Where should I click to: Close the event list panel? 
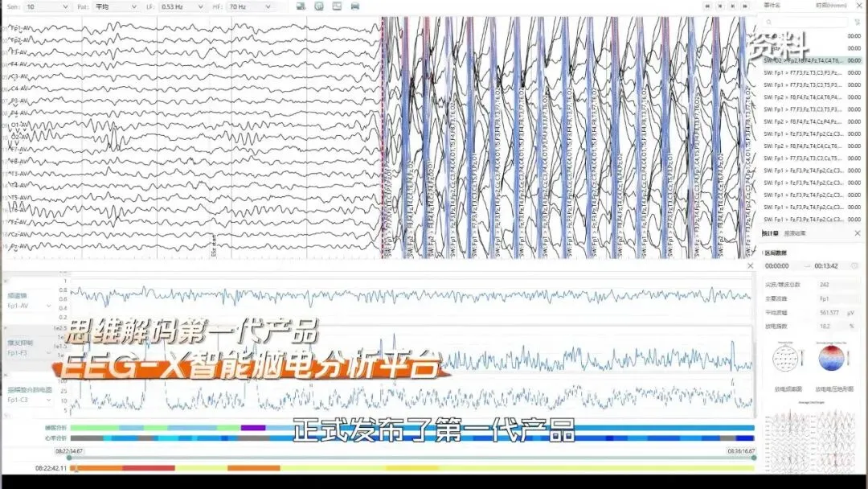(860, 5)
